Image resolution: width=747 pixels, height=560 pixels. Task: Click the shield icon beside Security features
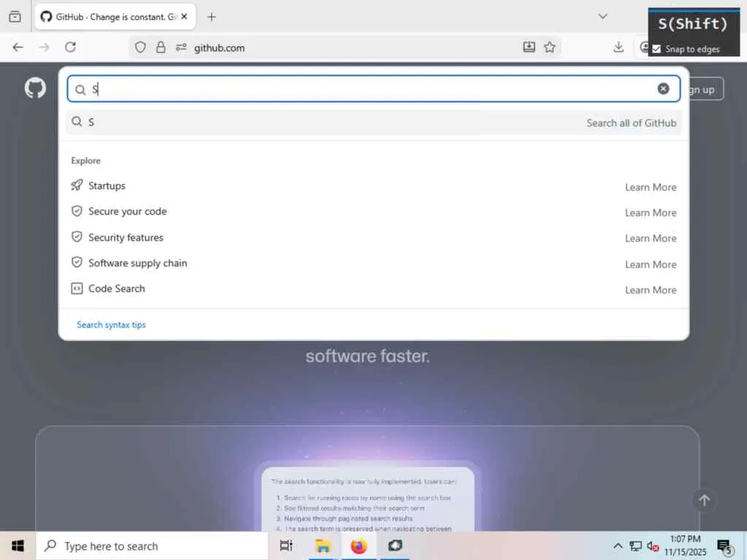77,237
